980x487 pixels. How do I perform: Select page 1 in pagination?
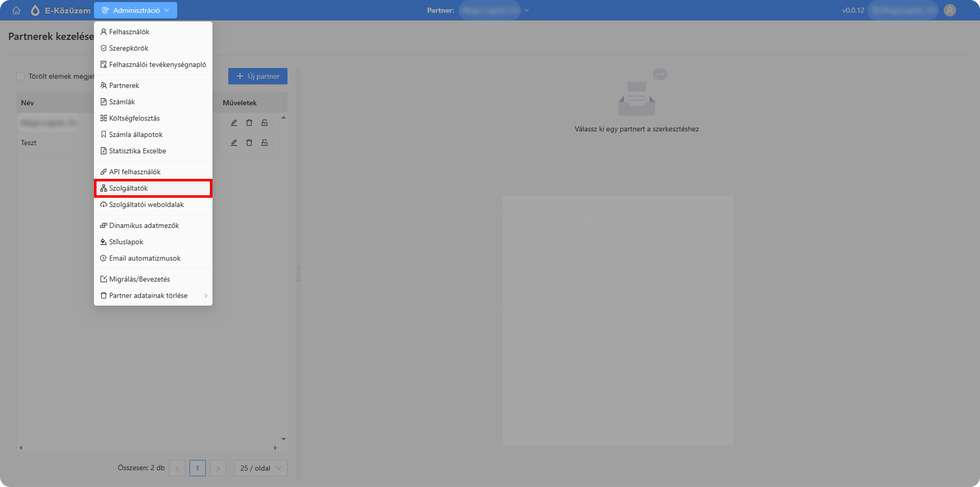click(198, 468)
